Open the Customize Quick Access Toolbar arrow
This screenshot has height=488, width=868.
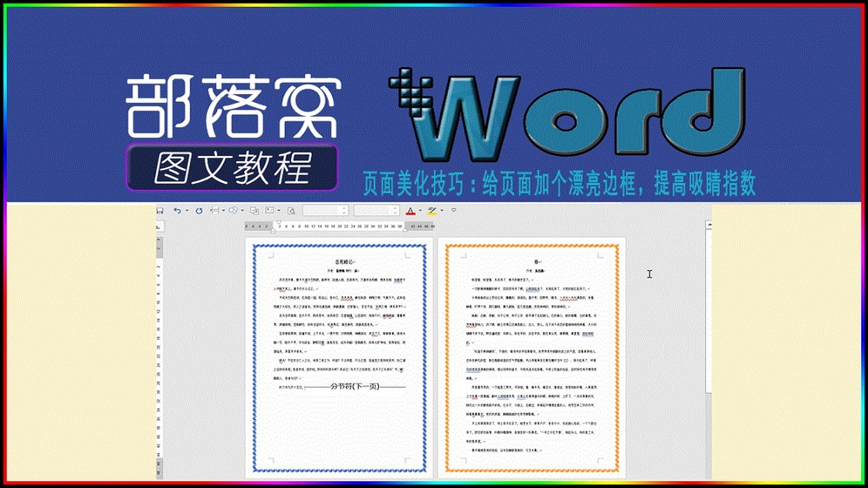(454, 210)
